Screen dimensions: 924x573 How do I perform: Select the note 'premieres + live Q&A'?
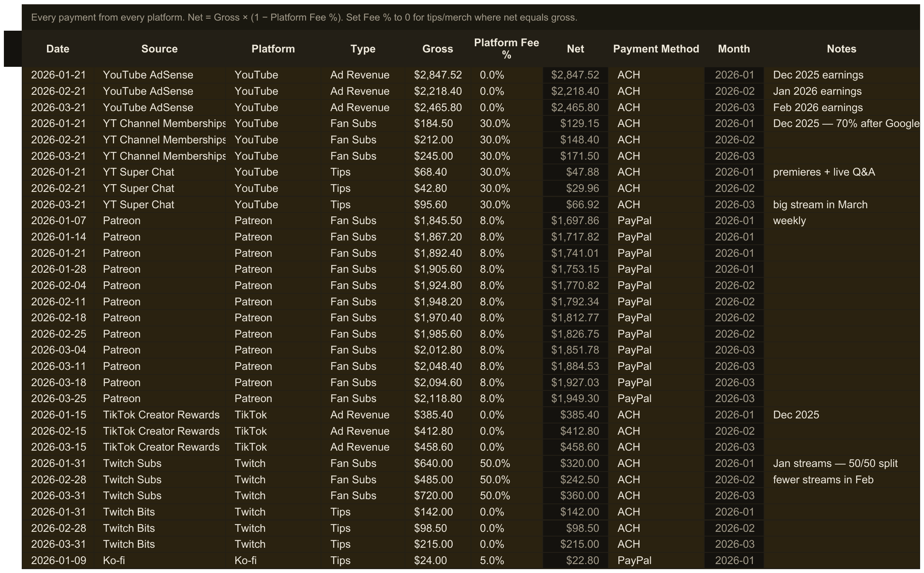coord(824,172)
